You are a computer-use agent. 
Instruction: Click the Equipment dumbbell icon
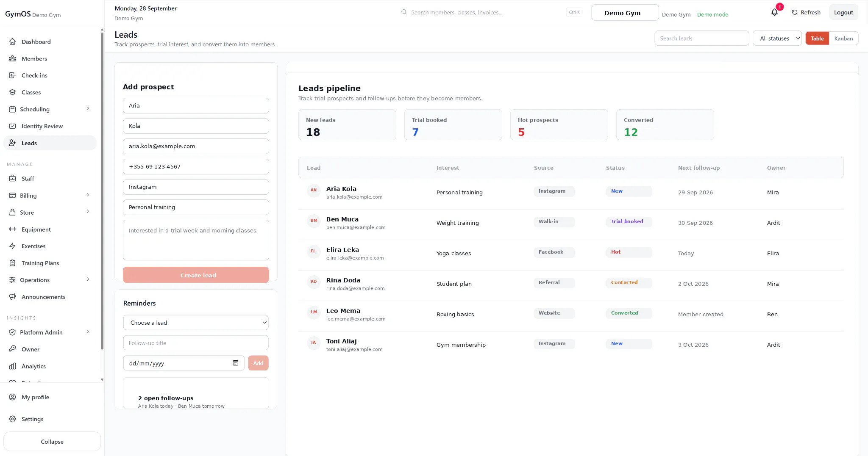(x=12, y=229)
